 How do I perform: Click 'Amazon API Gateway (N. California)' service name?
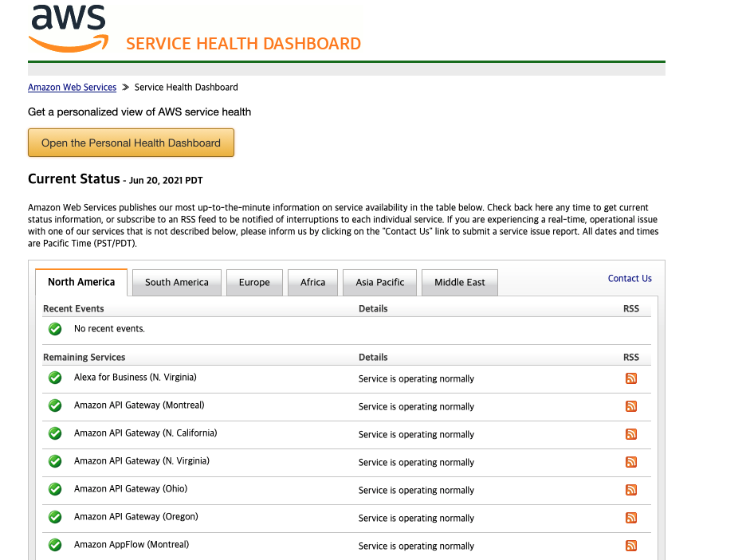(146, 433)
